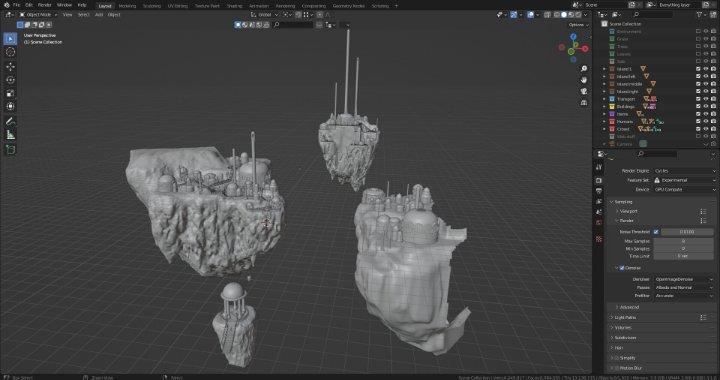This screenshot has height=380, width=720.
Task: Hide the Transport collection with eye icon
Action: pyautogui.click(x=706, y=99)
